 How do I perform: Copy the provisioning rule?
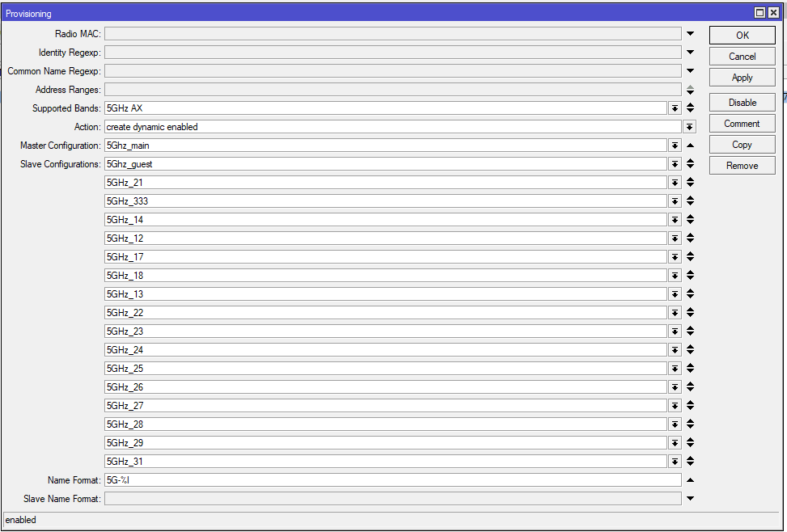(742, 145)
